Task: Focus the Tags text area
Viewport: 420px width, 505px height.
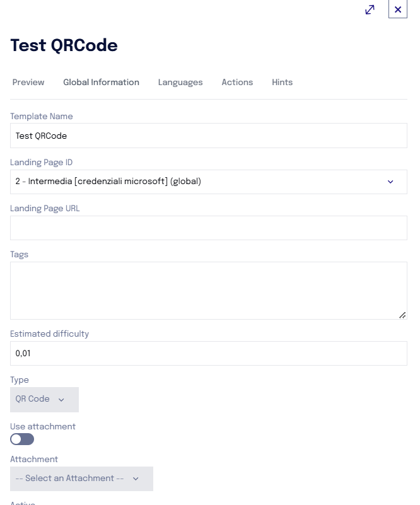Action: point(209,291)
